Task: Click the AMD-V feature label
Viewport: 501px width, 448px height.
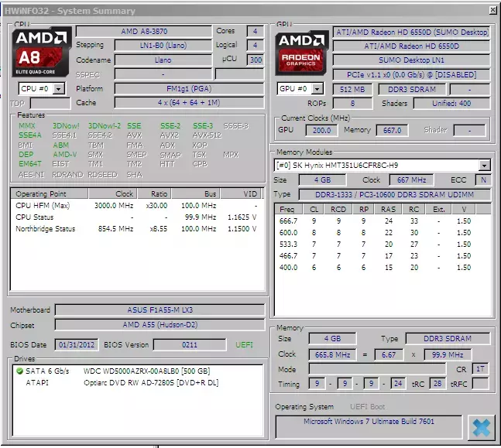Action: coord(65,155)
